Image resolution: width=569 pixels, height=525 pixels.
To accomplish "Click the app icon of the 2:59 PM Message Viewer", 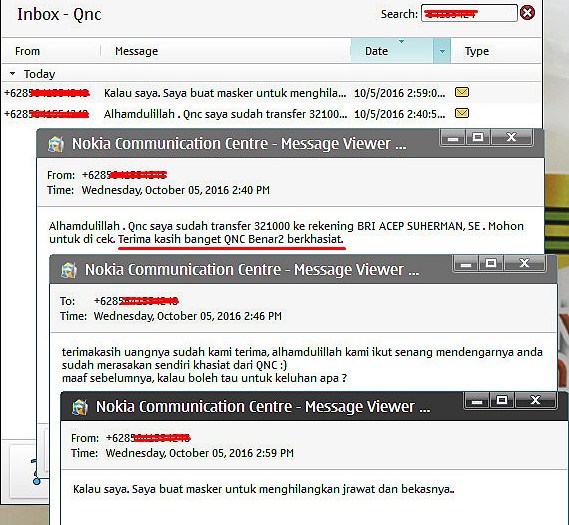I will pos(80,407).
